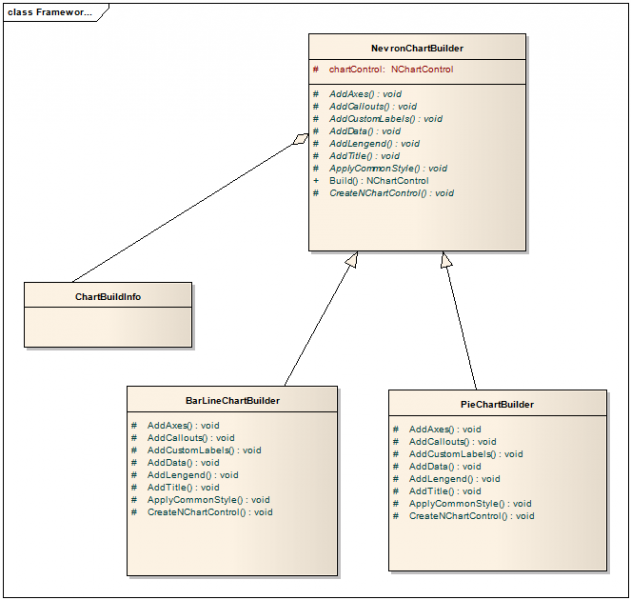Click the chartControl: NChartControl attribute
The width and height of the screenshot is (631, 600).
tap(391, 70)
